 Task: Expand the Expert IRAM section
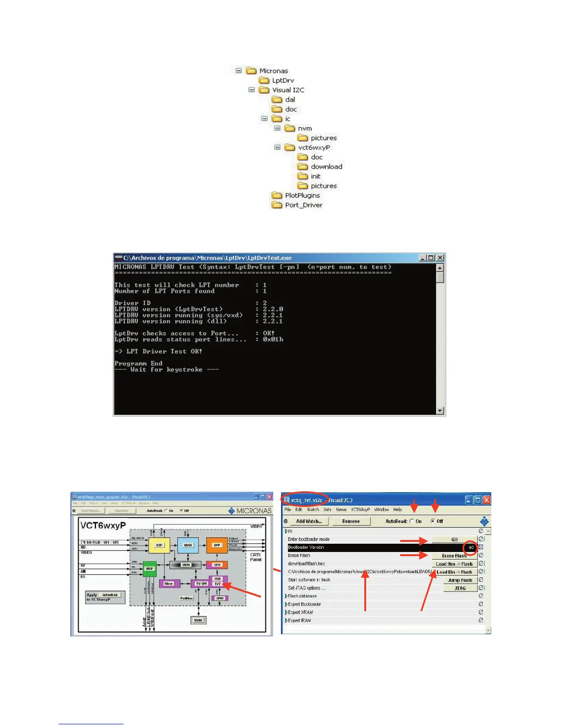286,620
